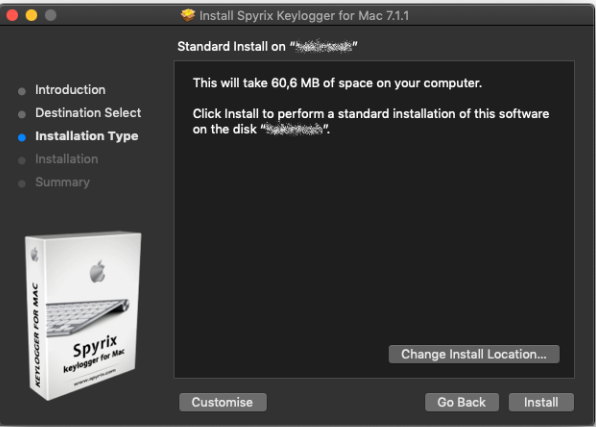Select the Introduction step
The image size is (596, 427).
(70, 90)
